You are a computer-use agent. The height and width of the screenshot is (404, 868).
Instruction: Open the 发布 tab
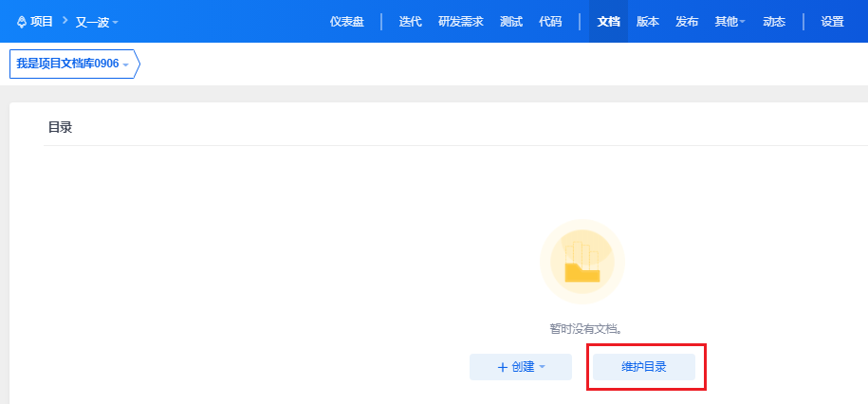[x=687, y=22]
